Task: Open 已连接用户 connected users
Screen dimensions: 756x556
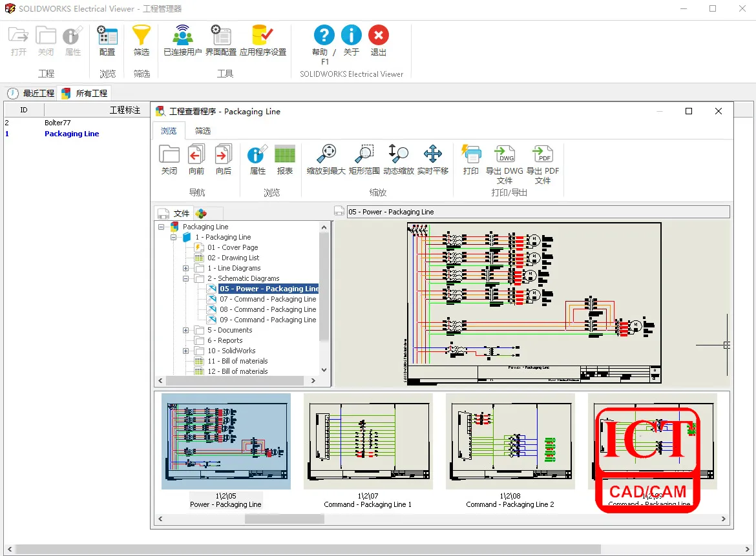Action: (x=182, y=41)
